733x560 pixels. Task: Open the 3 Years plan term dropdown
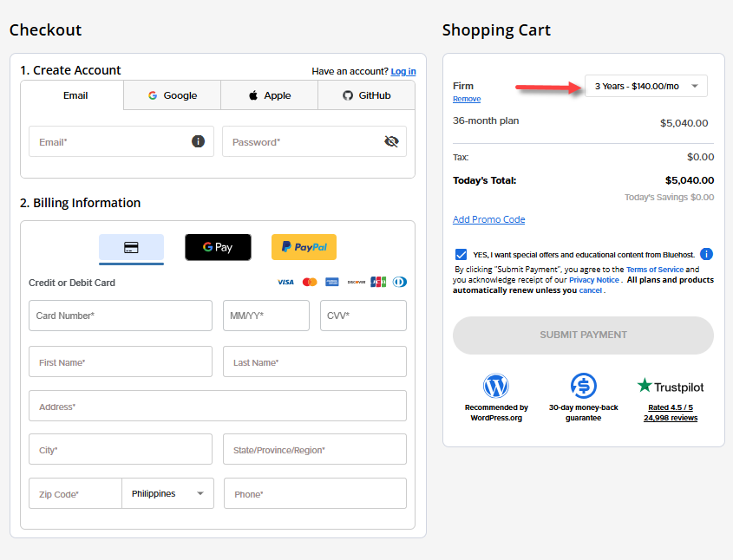click(x=645, y=86)
